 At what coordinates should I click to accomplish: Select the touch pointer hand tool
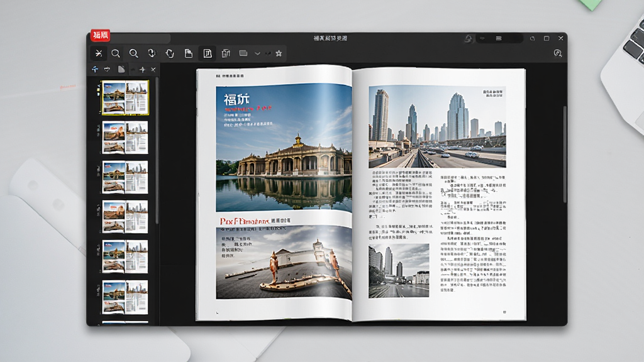tap(152, 53)
